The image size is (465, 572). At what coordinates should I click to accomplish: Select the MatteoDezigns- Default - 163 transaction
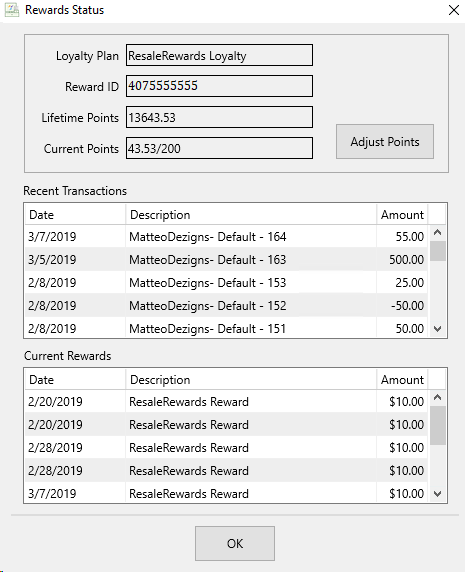click(226, 259)
